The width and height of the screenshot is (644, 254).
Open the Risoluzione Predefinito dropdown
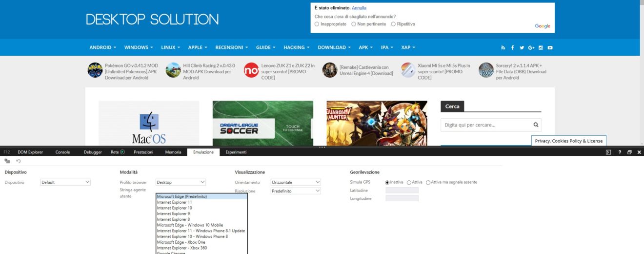pos(296,191)
